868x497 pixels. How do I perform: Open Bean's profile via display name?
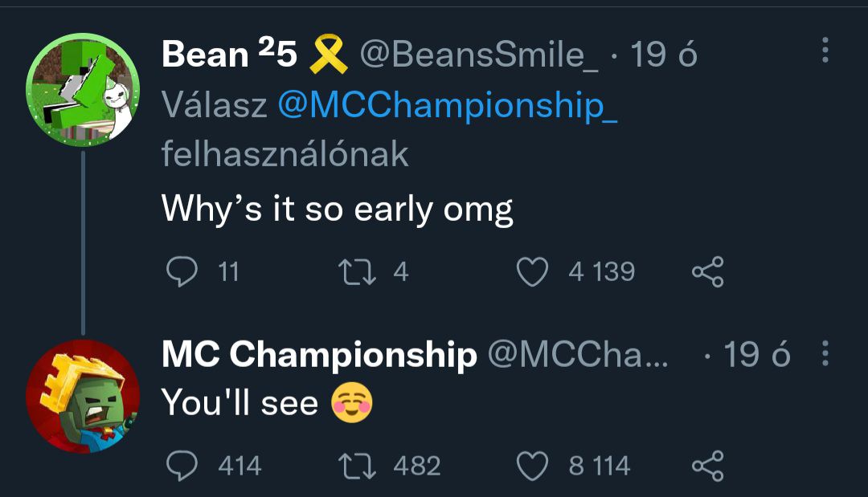point(229,54)
